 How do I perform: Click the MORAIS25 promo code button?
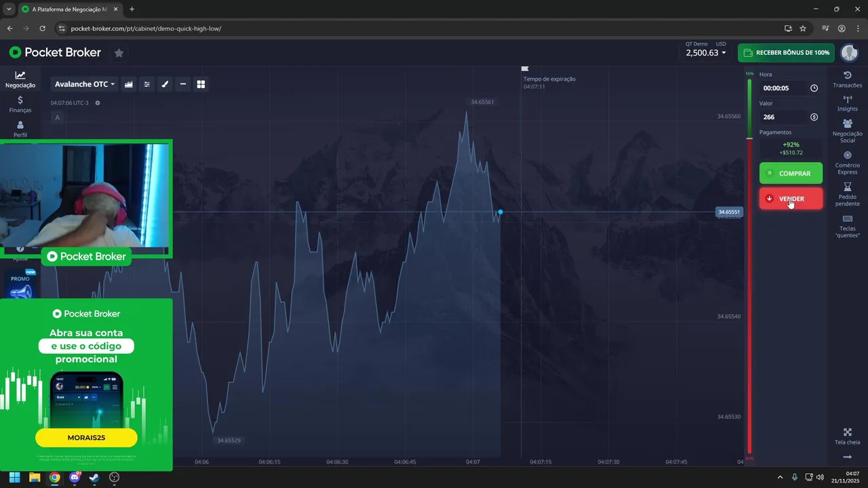pyautogui.click(x=86, y=438)
